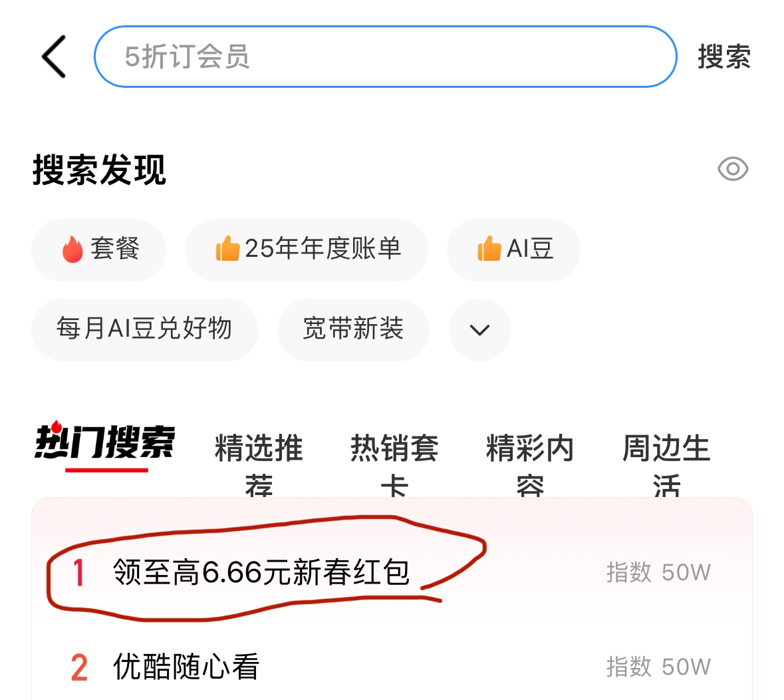Tap the 搜索 button
Screen dimensions: 784x700
pos(724,57)
